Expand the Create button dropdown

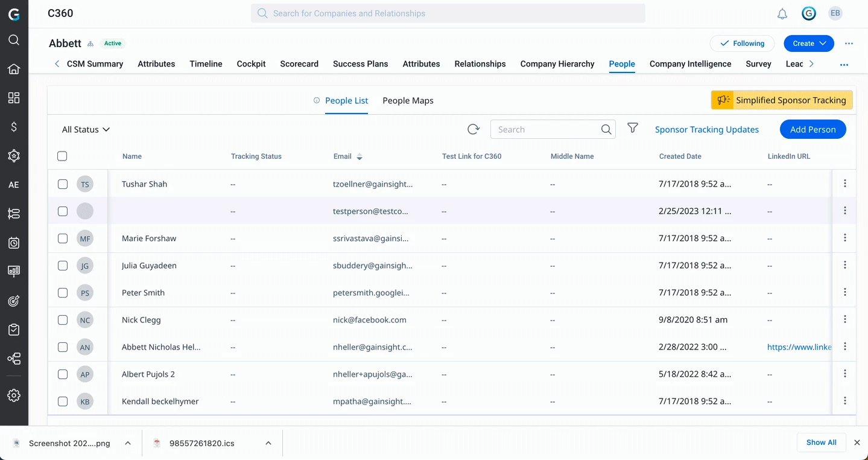[x=823, y=43]
